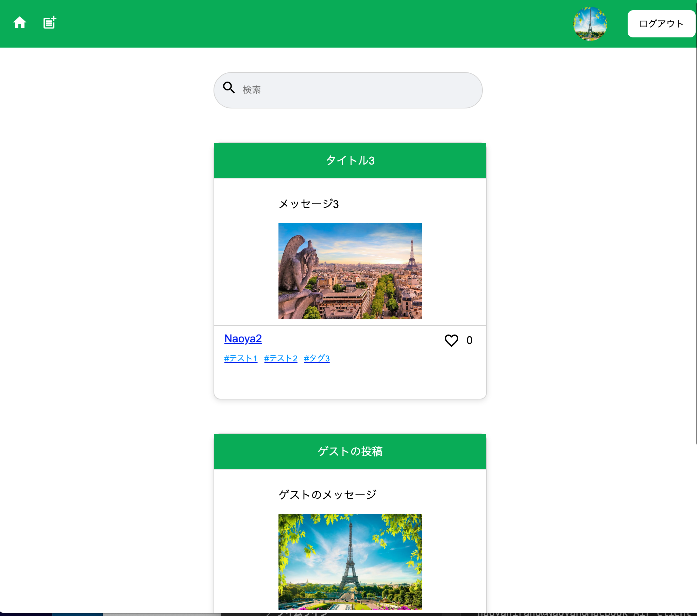
Task: Go to the home page icon
Action: 19,22
